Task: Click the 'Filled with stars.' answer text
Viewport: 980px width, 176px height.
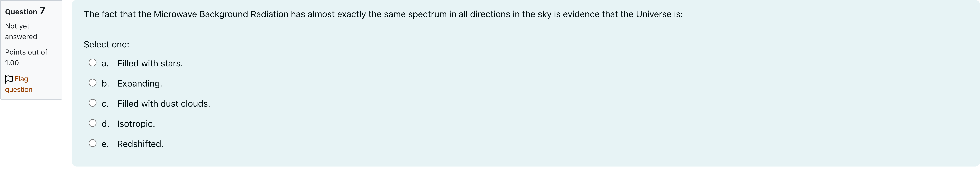Action: (150, 64)
